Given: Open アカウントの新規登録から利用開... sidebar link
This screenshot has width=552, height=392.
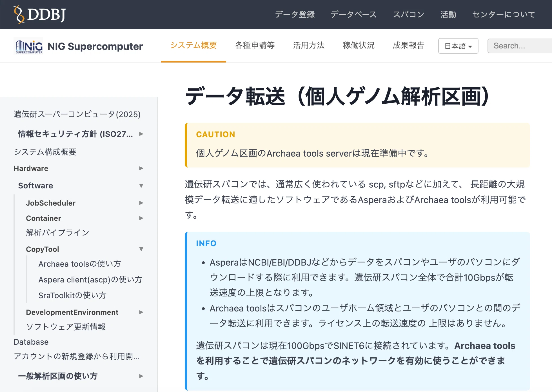Looking at the screenshot, I should (76, 357).
